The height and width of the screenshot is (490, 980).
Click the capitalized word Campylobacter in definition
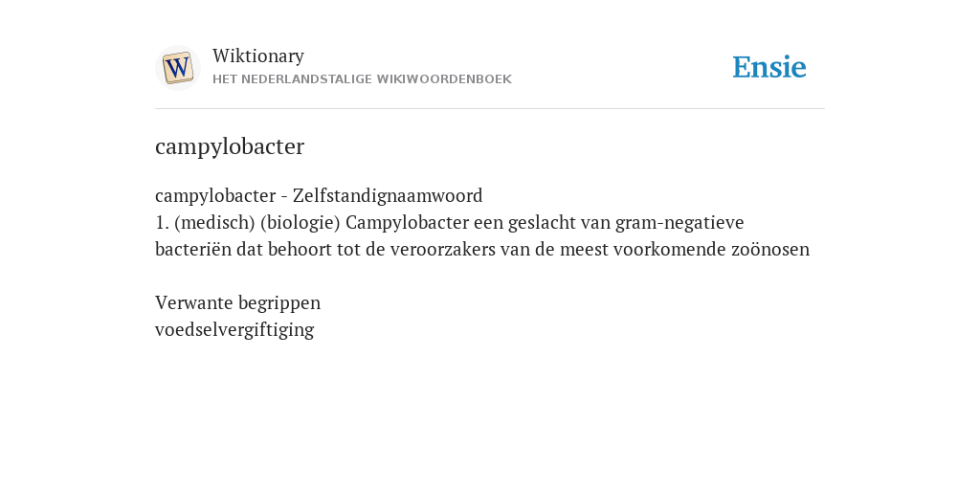coord(407,222)
